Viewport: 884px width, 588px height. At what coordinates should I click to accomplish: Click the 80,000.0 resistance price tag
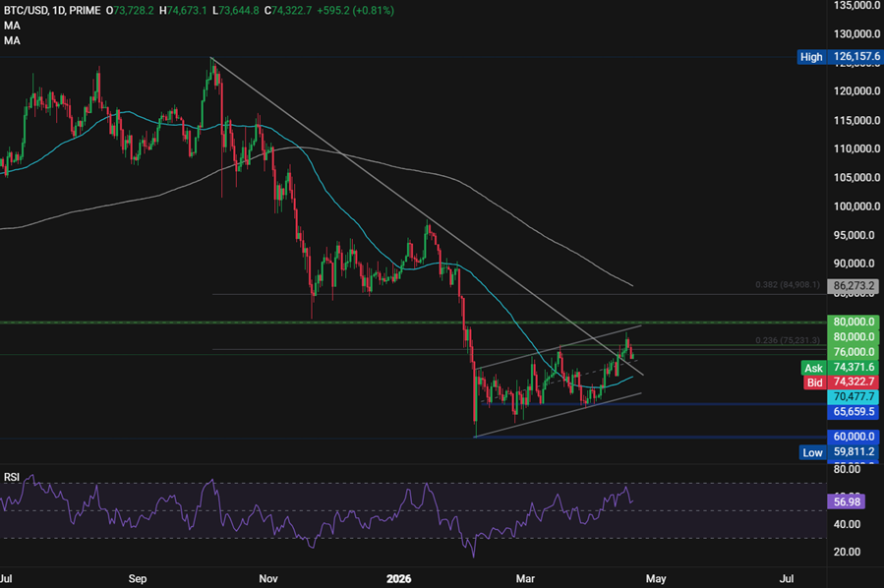coord(852,322)
